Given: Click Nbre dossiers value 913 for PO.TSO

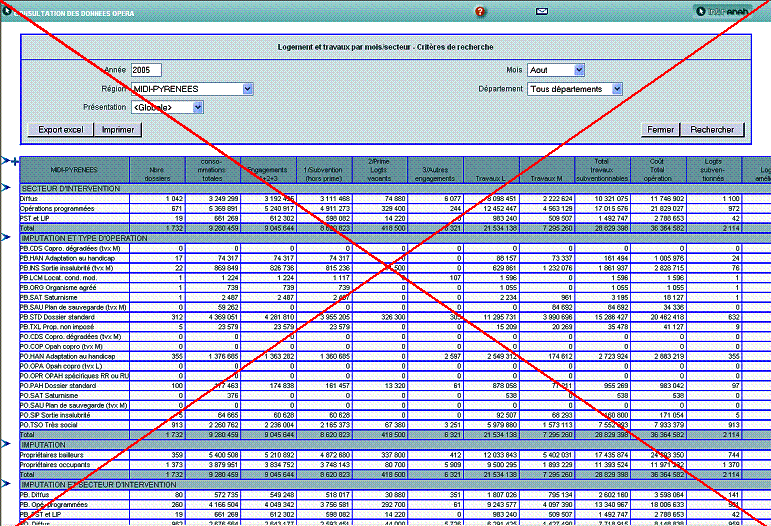Looking at the screenshot, I should [x=177, y=425].
